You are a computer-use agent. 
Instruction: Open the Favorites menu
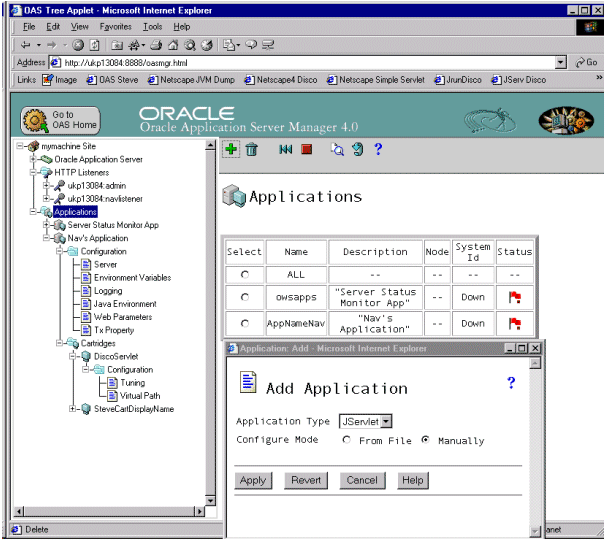click(x=115, y=27)
